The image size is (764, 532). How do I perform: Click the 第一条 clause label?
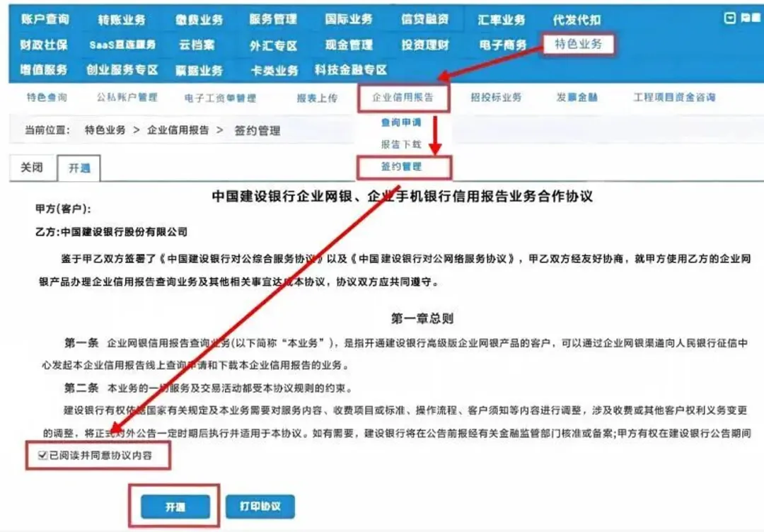81,342
